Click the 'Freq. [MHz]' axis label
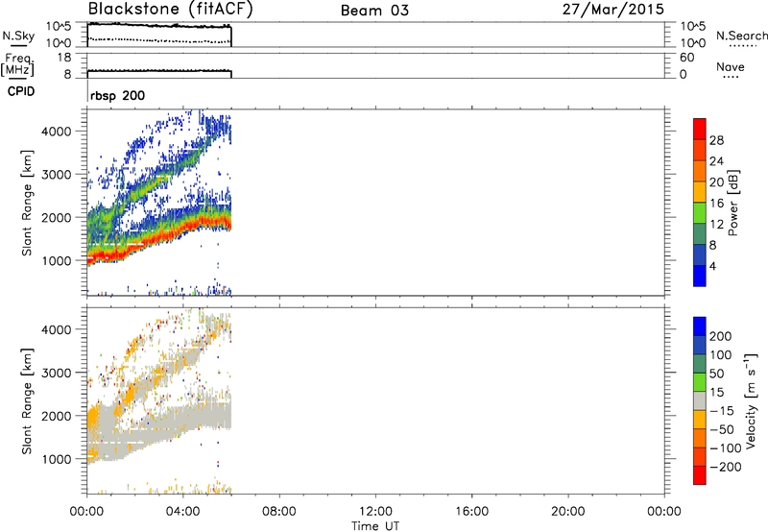 (x=17, y=65)
